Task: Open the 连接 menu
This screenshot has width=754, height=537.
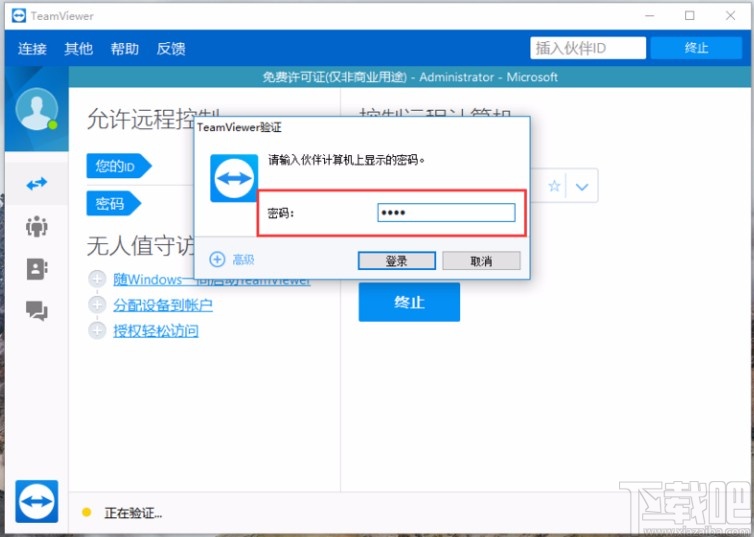Action: pyautogui.click(x=32, y=49)
